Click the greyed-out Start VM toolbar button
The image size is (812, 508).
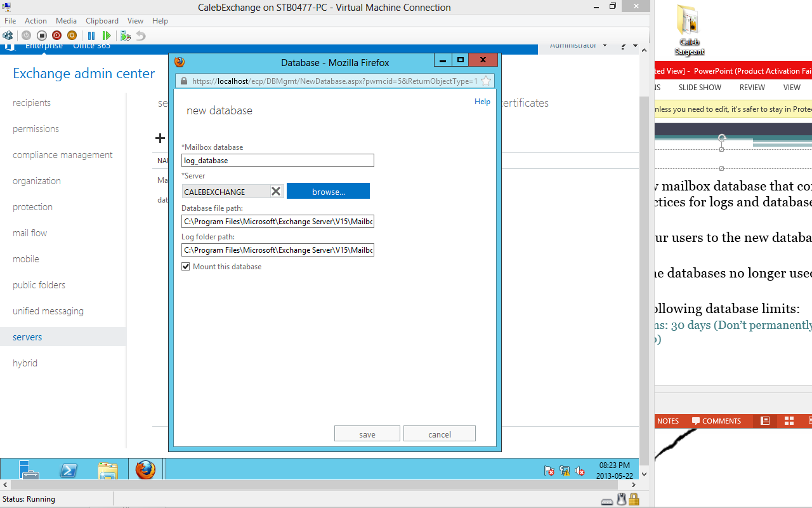26,36
